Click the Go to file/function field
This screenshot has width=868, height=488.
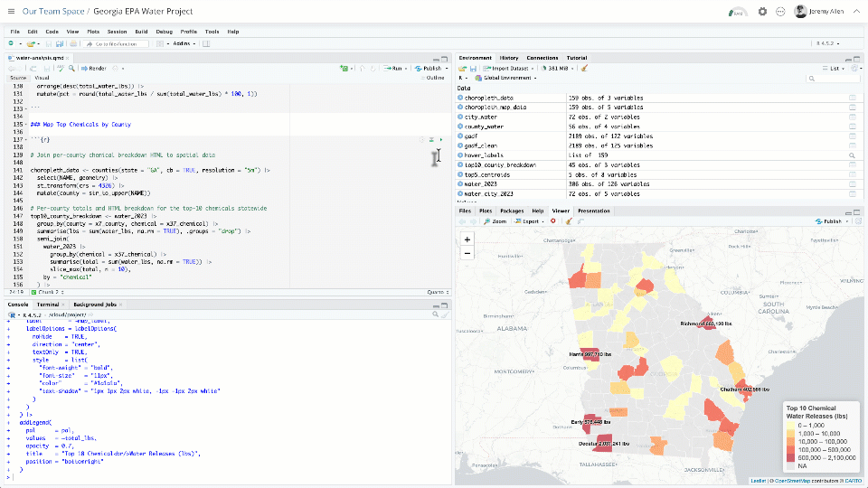click(115, 43)
